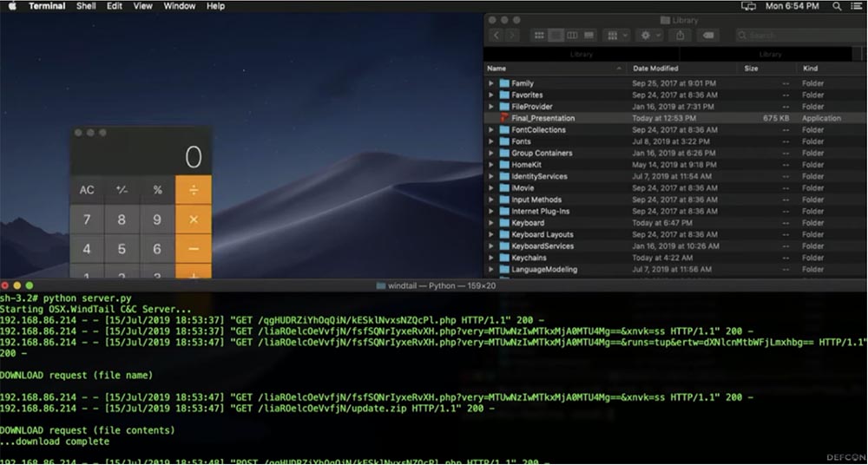The width and height of the screenshot is (868, 465).
Task: Select the IdentityServices folder icon
Action: [503, 177]
